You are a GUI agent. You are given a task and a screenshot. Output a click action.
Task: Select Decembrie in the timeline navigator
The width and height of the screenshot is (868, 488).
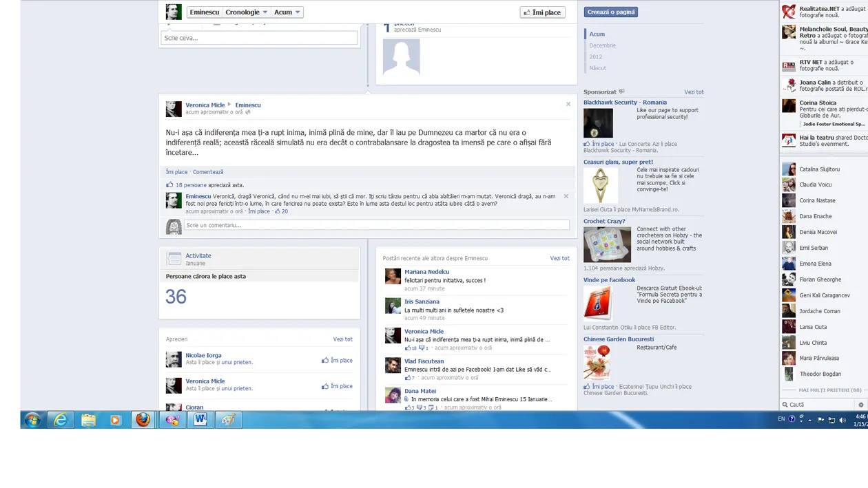pyautogui.click(x=602, y=45)
